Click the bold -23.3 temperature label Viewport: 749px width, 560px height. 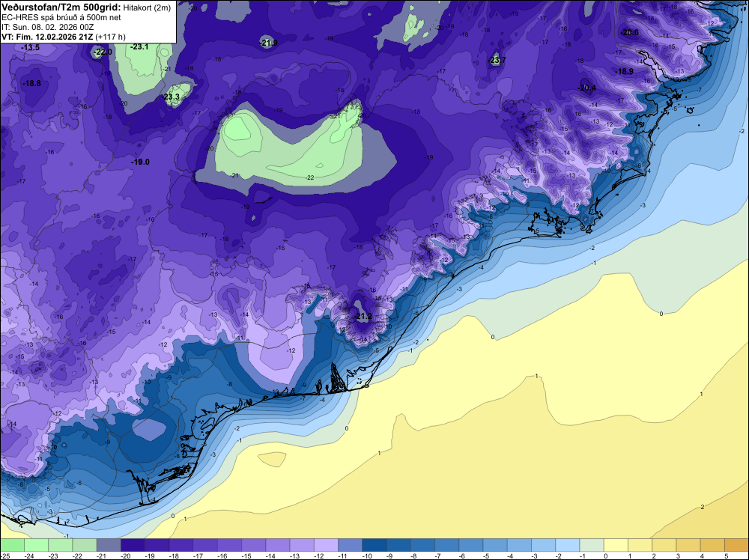coord(171,97)
